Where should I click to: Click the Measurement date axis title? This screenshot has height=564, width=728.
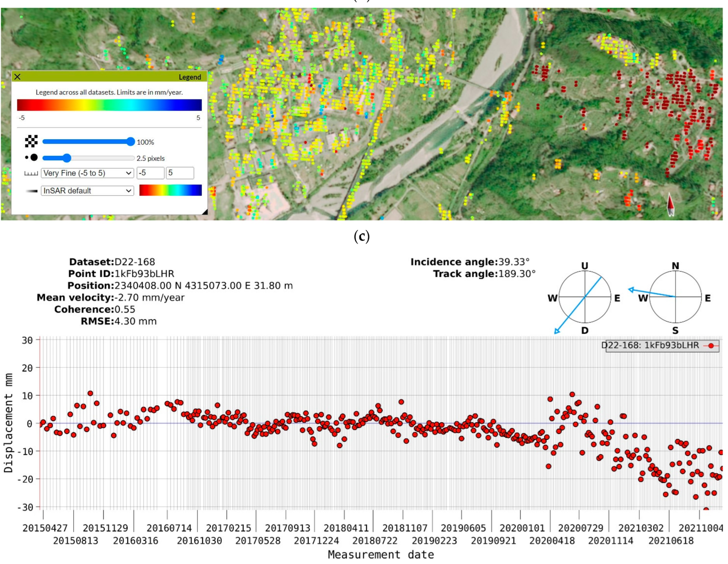click(381, 555)
